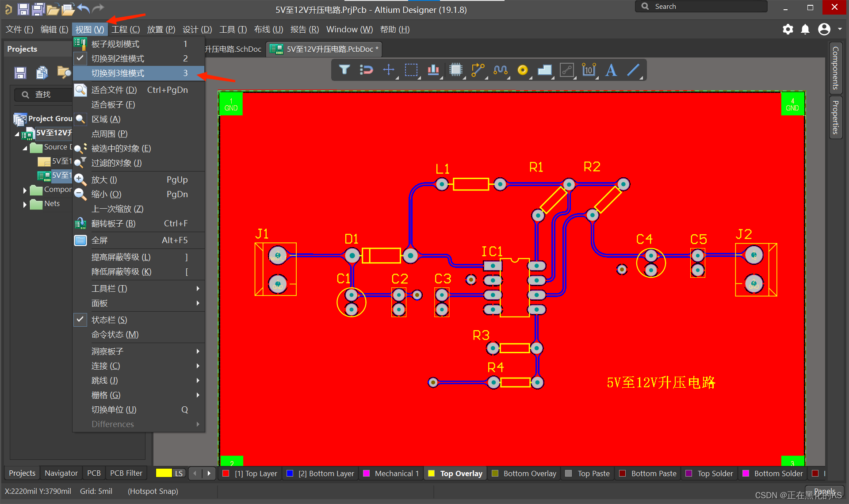Select the place string text tool
849x504 pixels.
pyautogui.click(x=611, y=70)
